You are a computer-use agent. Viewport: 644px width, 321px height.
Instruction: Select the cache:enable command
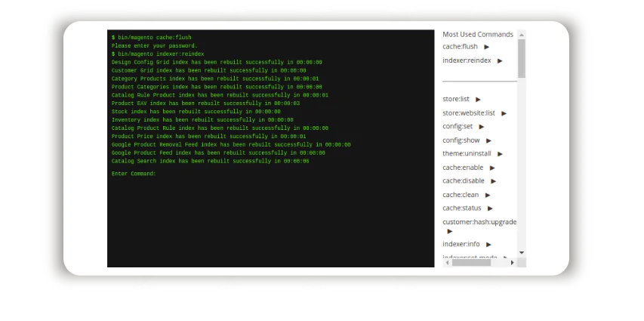click(x=463, y=168)
